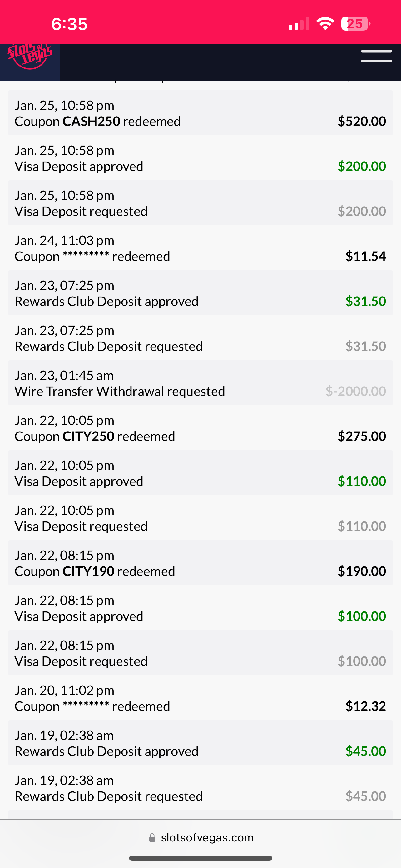Screen dimensions: 401x868
Task: Select the $100.00 Visa Deposit requested row
Action: (x=200, y=653)
